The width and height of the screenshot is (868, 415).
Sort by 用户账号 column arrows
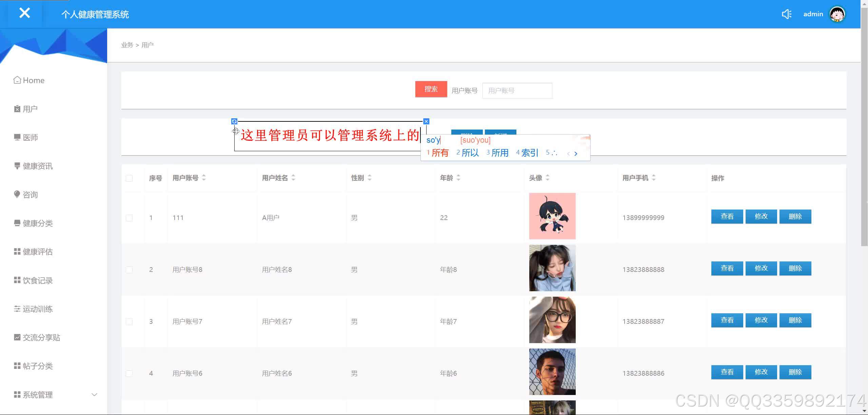(x=204, y=178)
